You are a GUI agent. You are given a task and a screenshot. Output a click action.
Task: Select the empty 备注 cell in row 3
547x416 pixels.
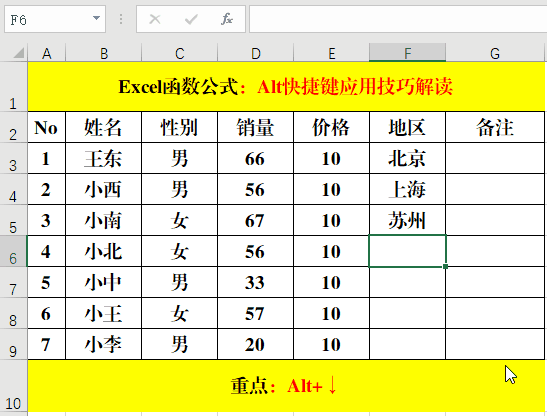coord(495,158)
